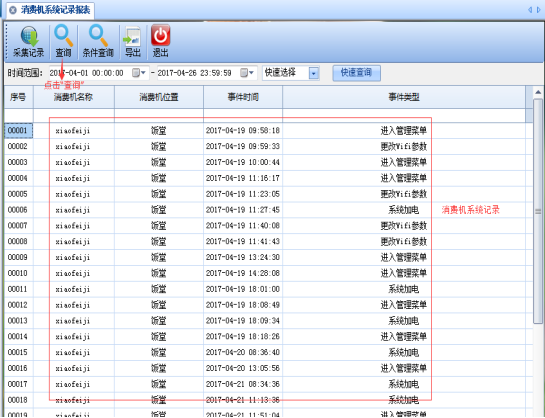This screenshot has width=545, height=418.
Task: Click 饭堂 in row 00014
Action: point(158,337)
